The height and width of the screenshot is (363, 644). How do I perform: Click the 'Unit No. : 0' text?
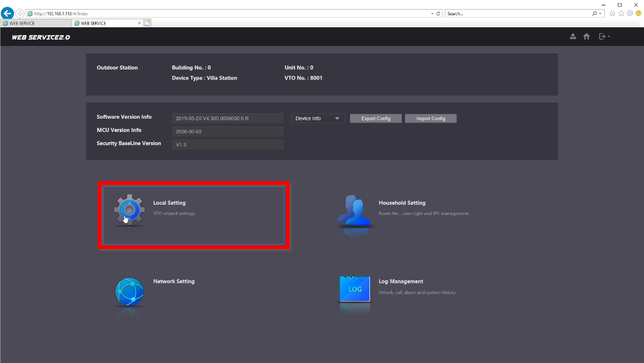click(x=299, y=68)
